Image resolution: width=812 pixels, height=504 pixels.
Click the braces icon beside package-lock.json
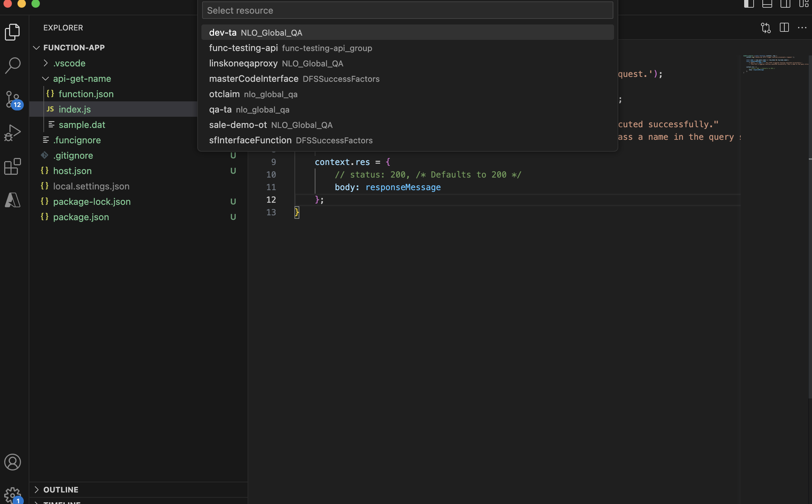click(44, 201)
